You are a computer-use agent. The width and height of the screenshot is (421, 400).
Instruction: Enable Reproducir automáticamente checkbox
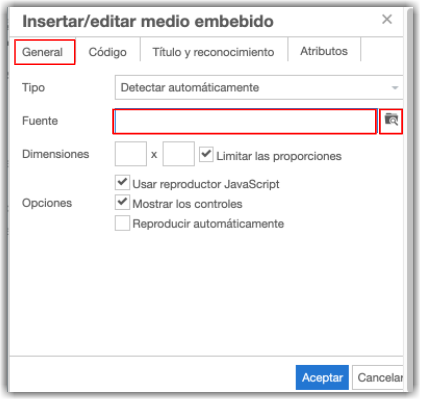[x=122, y=223]
